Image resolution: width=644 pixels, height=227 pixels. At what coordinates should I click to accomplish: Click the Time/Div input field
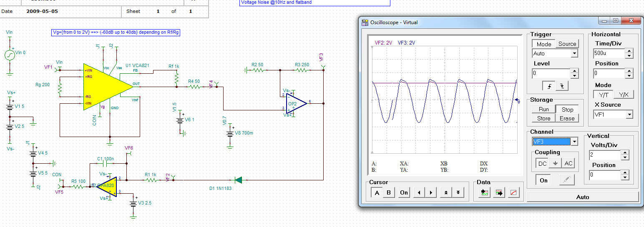pos(609,53)
